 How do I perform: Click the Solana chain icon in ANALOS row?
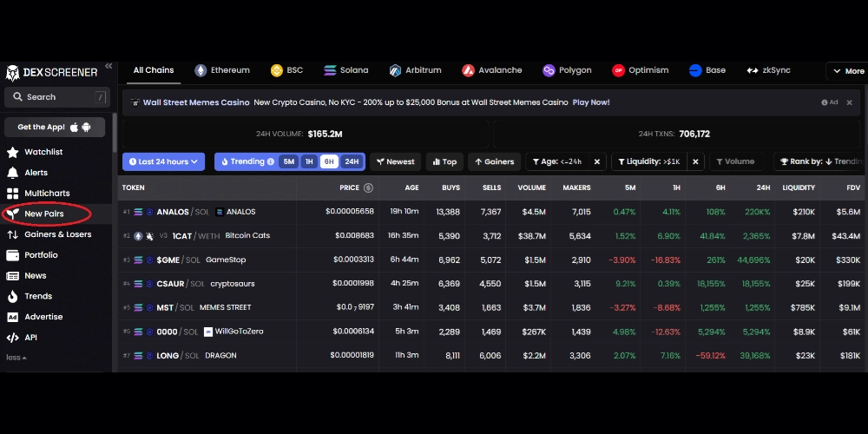(x=138, y=212)
